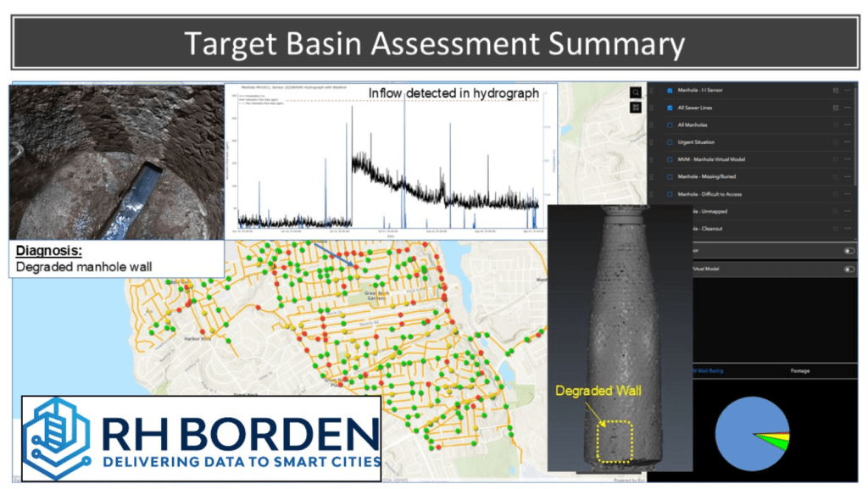Toggle the upper switch below layer list
Screen dimensions: 868x489
tap(848, 251)
